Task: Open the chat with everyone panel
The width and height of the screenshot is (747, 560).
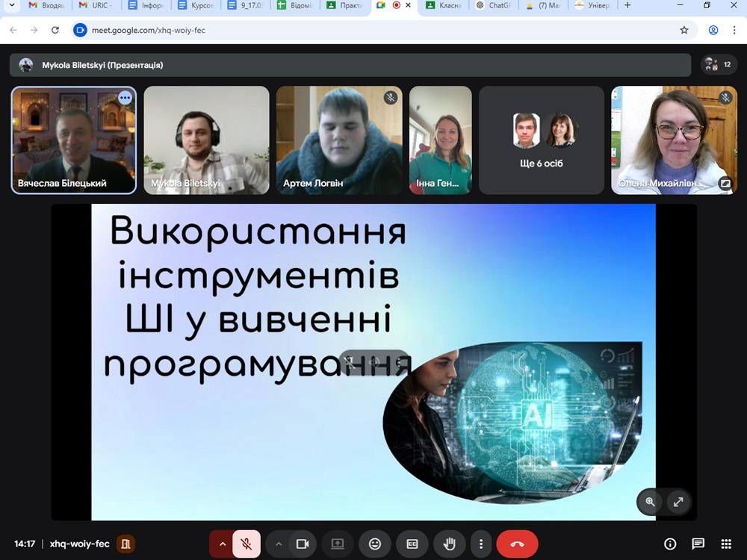Action: pos(698,544)
